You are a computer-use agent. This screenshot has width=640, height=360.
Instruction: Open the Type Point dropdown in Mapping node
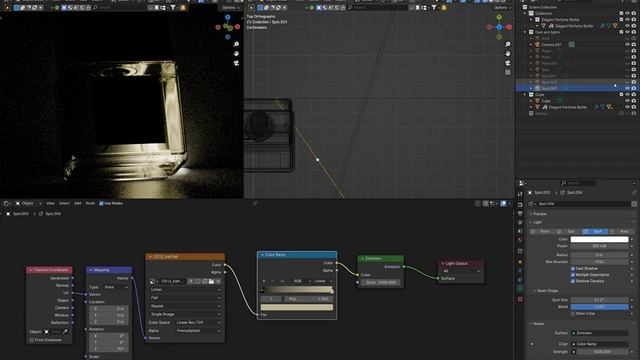116,287
